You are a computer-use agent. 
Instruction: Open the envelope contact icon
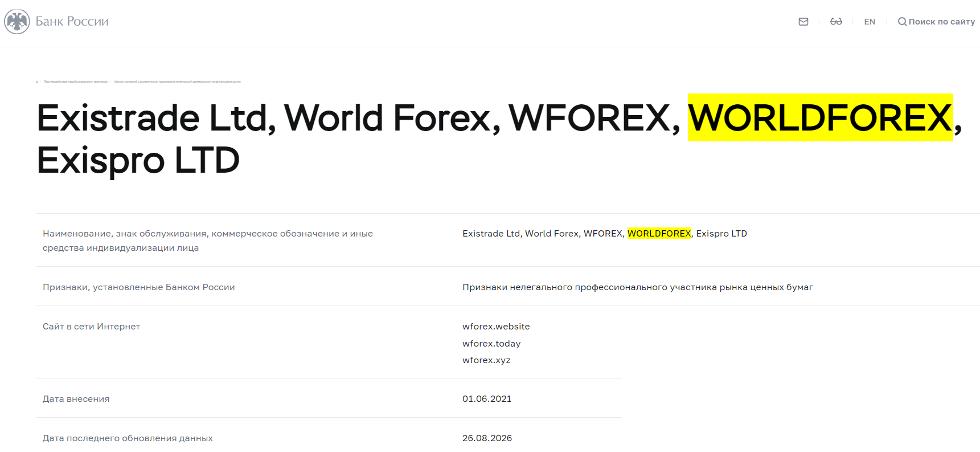pyautogui.click(x=803, y=22)
